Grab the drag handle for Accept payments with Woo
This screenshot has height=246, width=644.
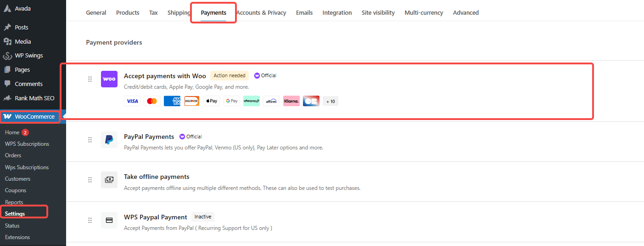[x=90, y=79]
